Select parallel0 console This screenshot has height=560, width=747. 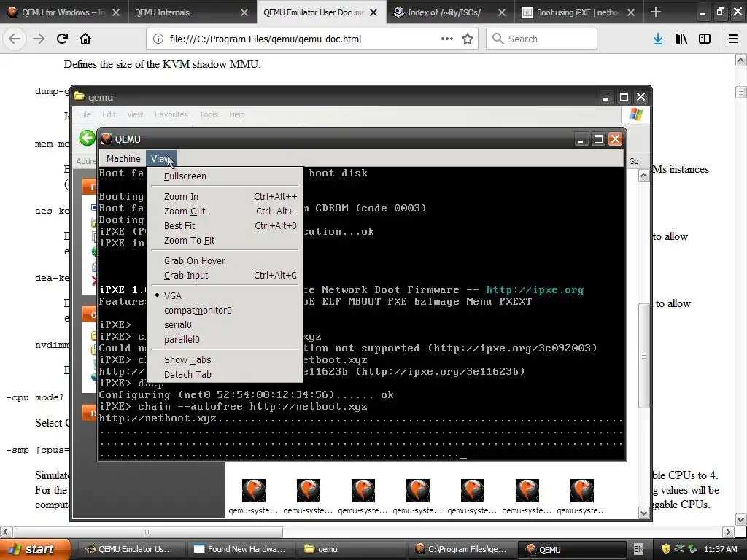point(225,340)
